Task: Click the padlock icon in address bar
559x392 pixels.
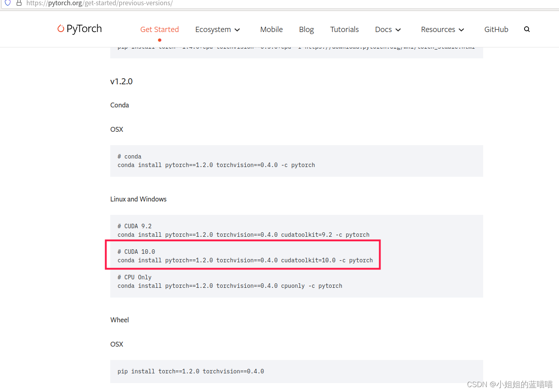Action: (x=19, y=3)
